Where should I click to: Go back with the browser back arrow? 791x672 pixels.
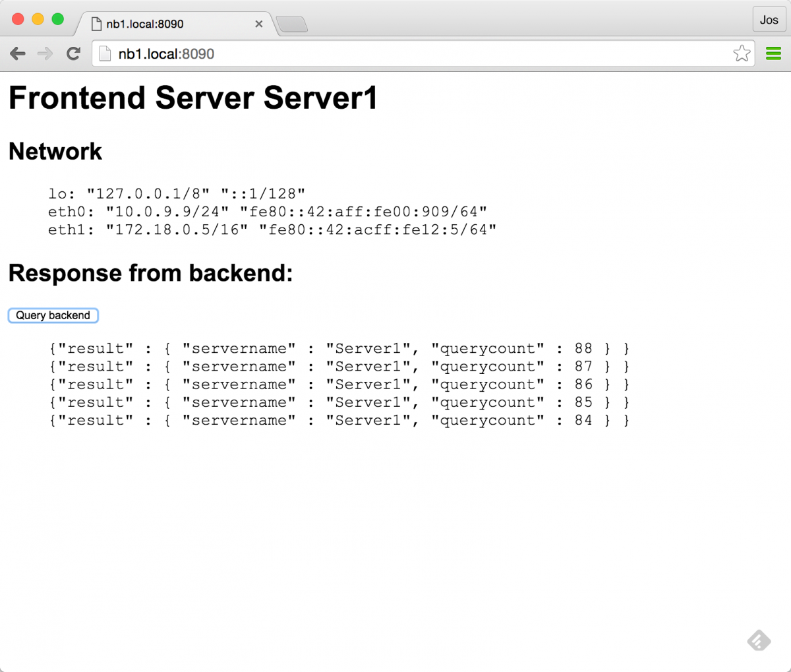coord(18,53)
